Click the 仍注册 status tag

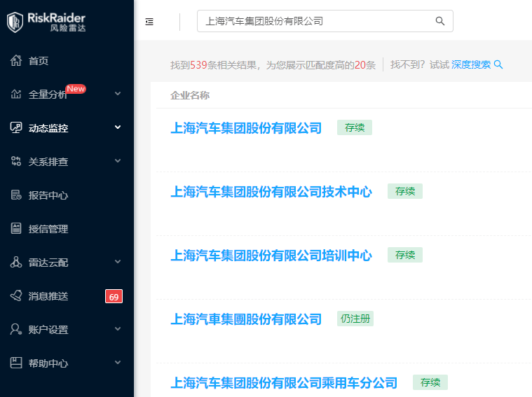355,319
